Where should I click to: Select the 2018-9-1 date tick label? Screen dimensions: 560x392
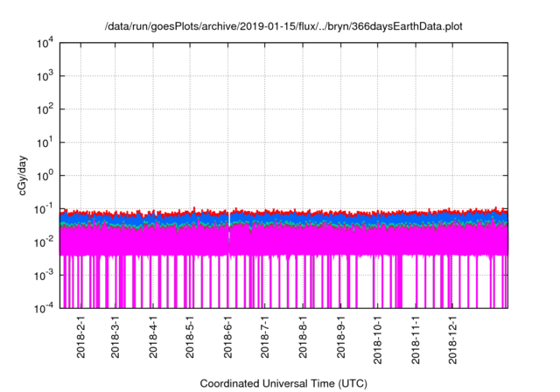click(340, 337)
